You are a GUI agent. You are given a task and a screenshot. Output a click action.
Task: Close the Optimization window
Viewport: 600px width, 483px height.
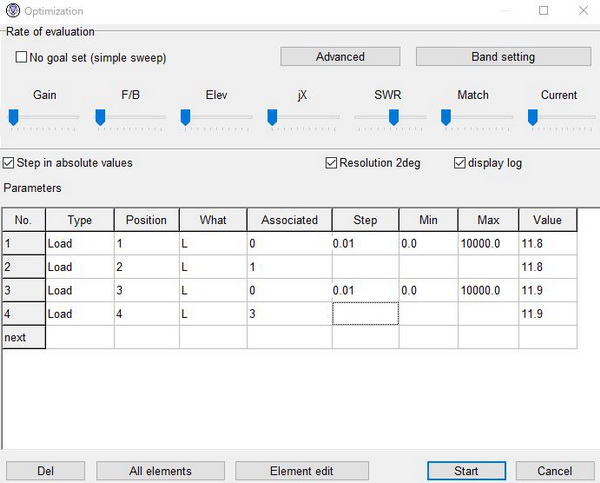(x=582, y=11)
